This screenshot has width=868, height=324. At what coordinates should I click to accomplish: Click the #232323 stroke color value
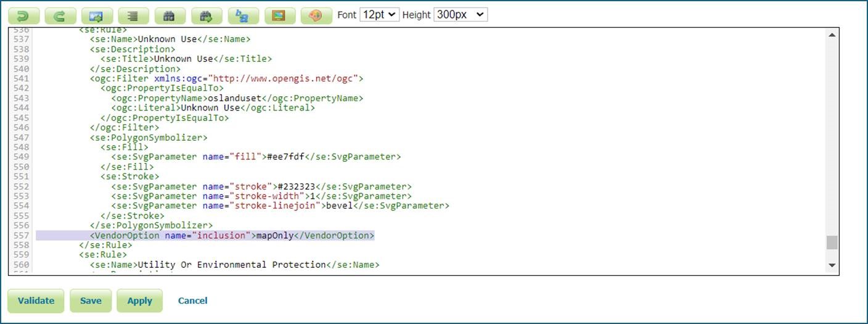(297, 186)
